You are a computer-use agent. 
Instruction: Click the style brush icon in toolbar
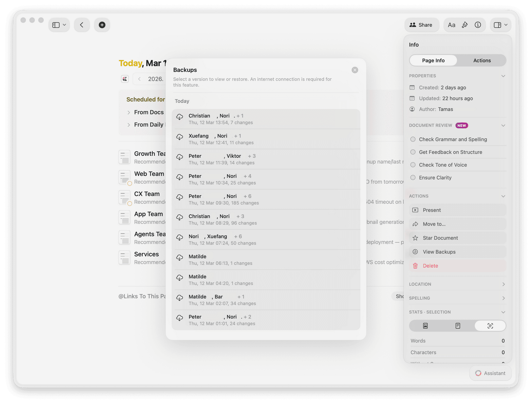[465, 25]
